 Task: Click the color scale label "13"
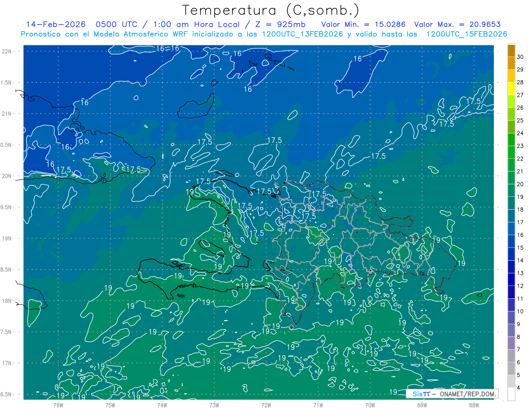point(520,273)
